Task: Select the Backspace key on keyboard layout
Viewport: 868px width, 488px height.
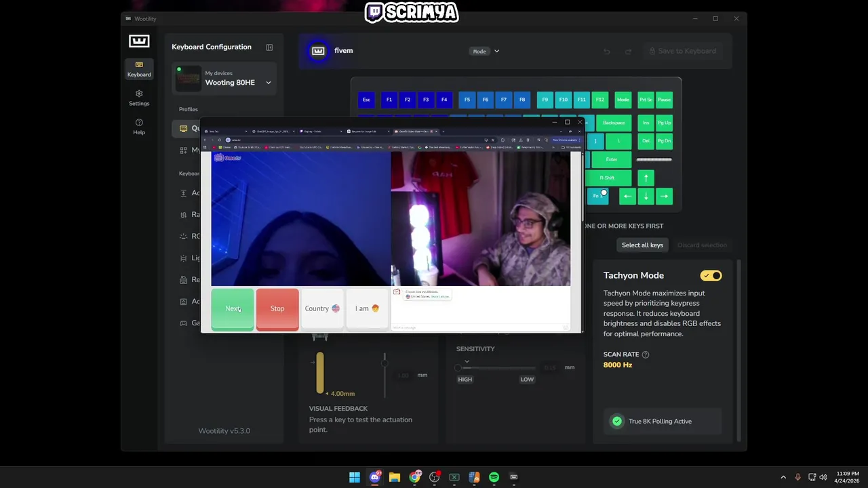Action: pos(614,123)
